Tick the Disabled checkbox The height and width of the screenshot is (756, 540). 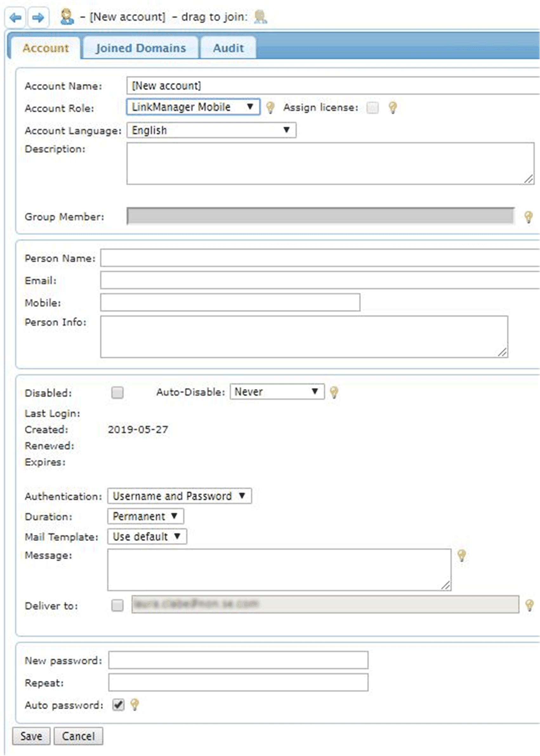coord(117,393)
